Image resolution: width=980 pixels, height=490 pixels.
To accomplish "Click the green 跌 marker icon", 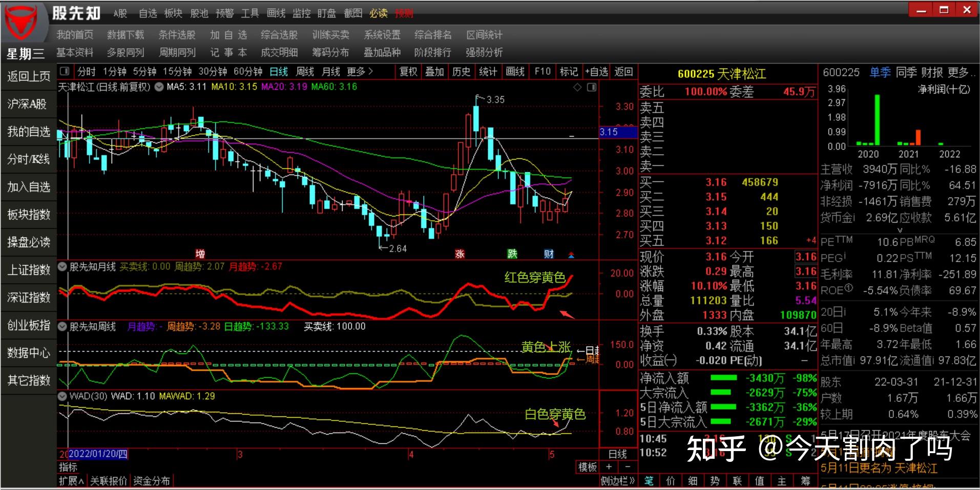I will coord(512,254).
